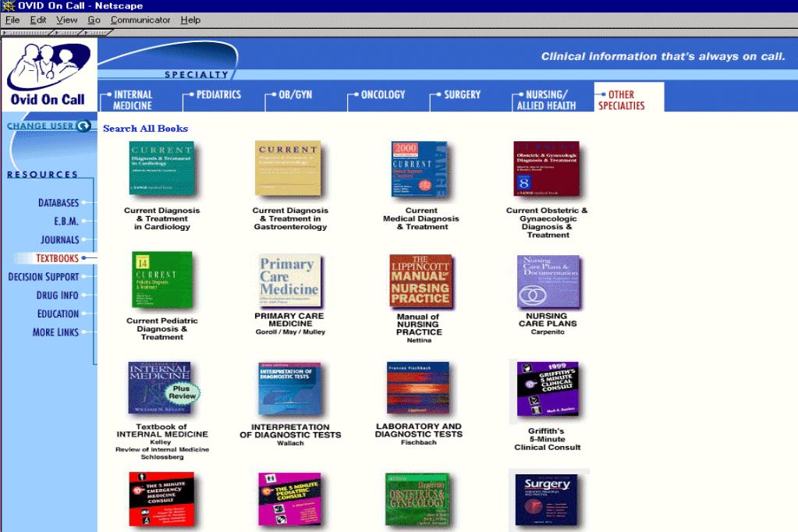Go to Databases in Resources sidebar
Screen dimensions: 798x532
[59, 203]
